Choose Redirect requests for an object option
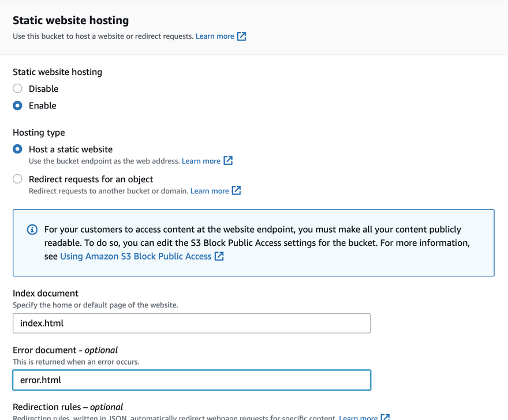Image resolution: width=508 pixels, height=420 pixels. 18,179
